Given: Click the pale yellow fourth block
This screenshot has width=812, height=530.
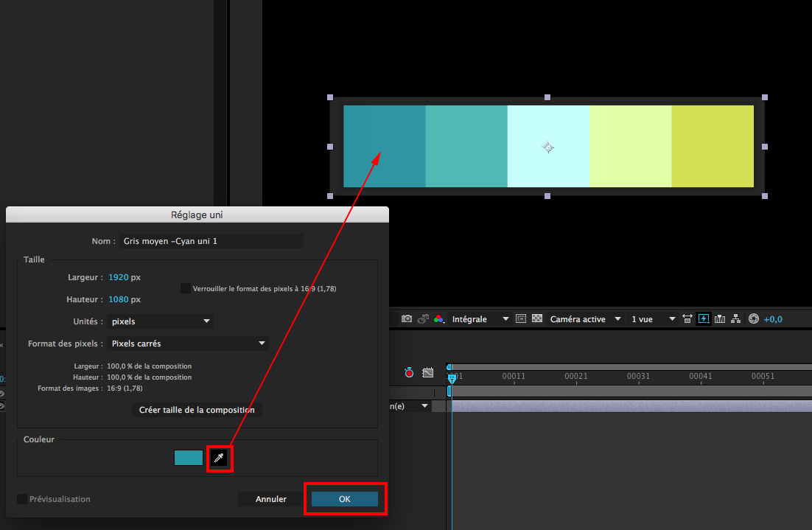Looking at the screenshot, I should point(631,146).
